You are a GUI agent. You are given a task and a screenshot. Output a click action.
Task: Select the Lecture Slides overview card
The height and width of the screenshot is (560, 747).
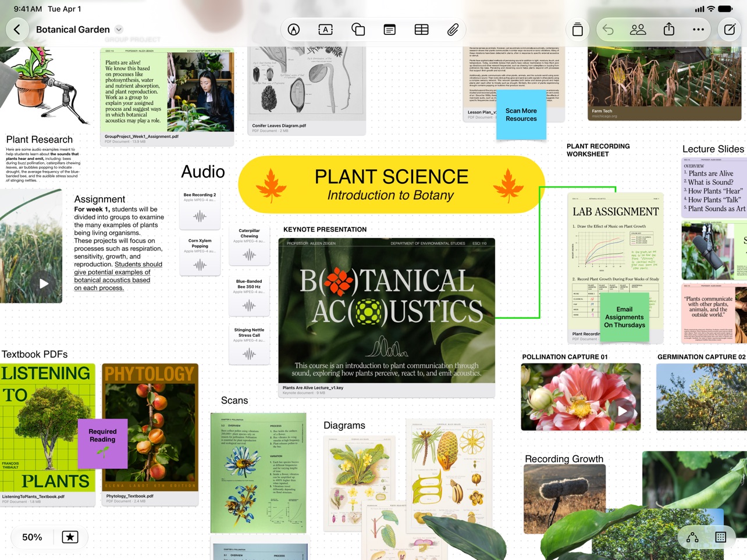[714, 188]
